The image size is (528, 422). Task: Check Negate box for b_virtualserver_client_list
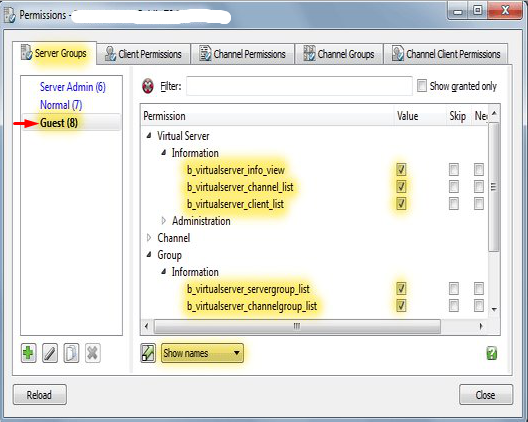[x=479, y=203]
